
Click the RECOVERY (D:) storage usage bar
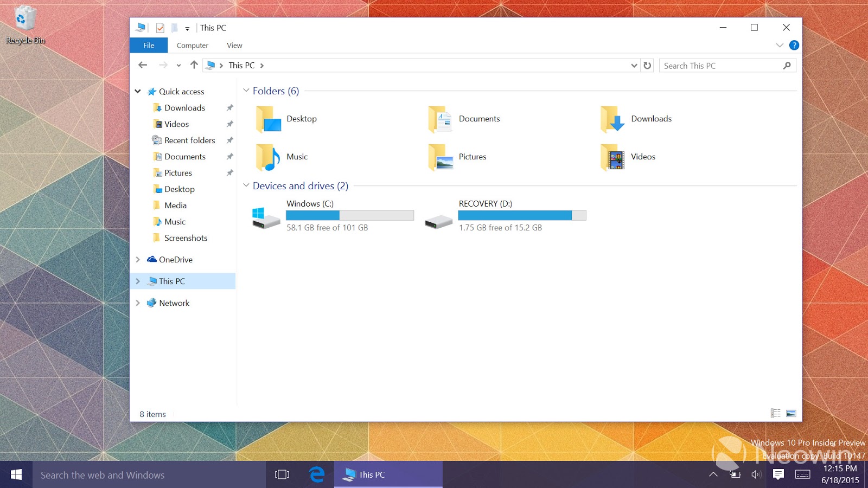tap(522, 215)
